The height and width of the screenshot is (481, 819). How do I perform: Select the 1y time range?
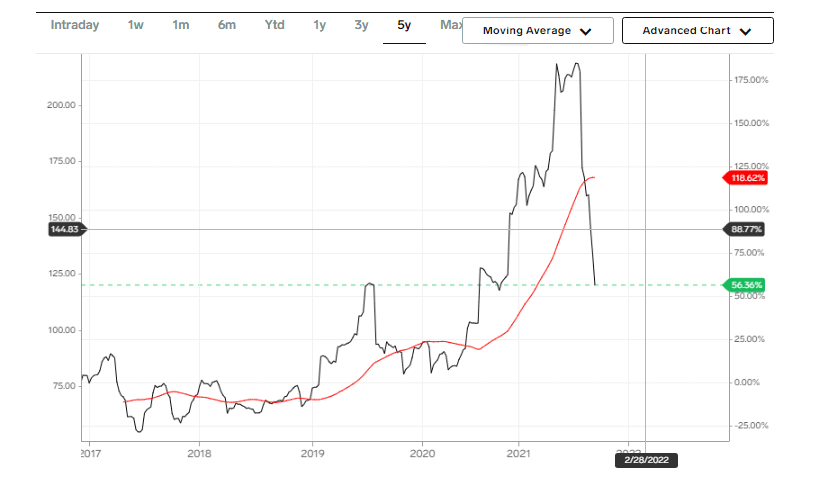tap(319, 25)
